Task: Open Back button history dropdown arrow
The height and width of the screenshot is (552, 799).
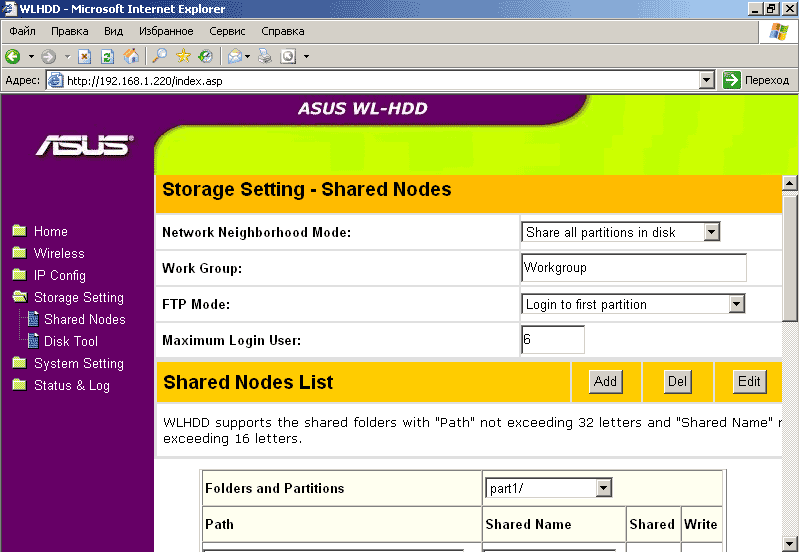Action: [31, 57]
